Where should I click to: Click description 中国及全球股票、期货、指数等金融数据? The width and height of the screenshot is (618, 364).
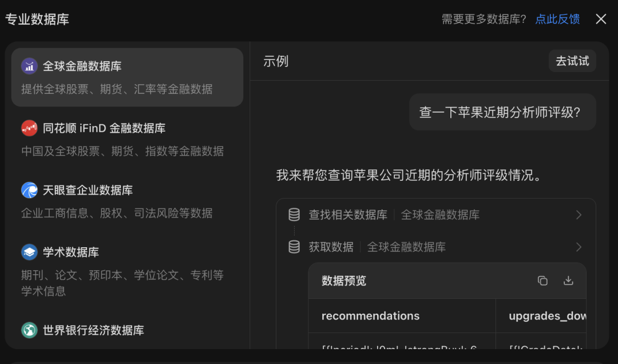(122, 151)
